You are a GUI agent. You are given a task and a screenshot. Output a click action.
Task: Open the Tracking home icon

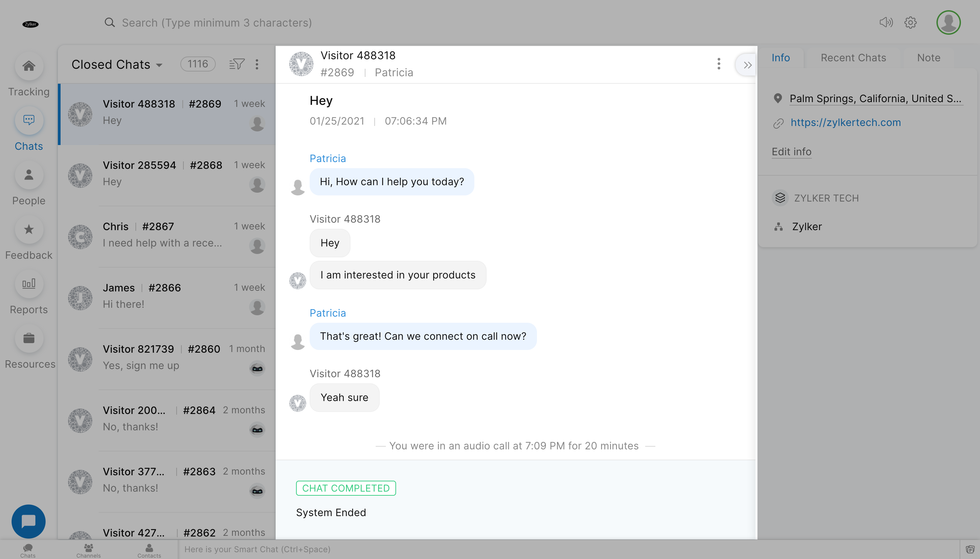[29, 66]
